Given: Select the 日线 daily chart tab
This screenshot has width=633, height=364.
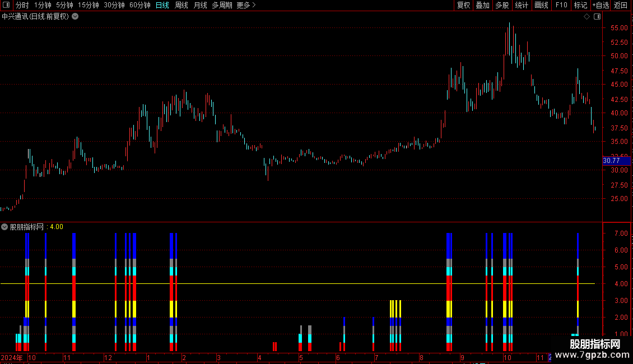Looking at the screenshot, I should [x=162, y=5].
